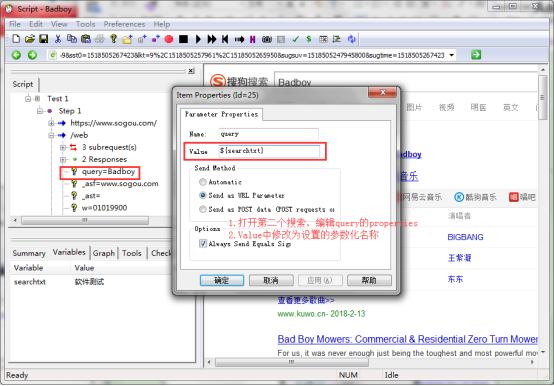
Task: Switch to the Summary tab
Action: [x=29, y=253]
